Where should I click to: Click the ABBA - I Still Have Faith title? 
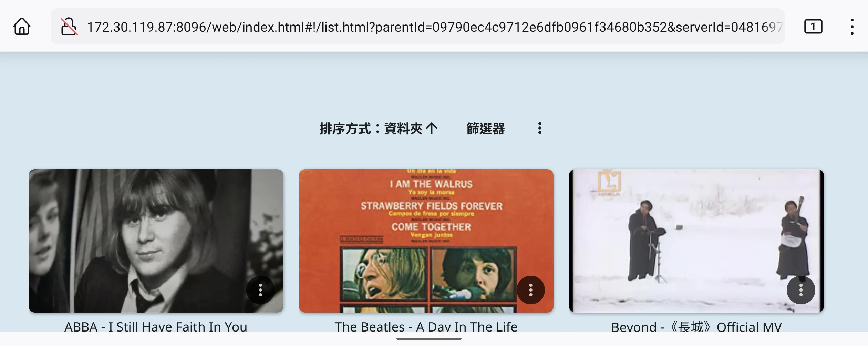coord(156,326)
